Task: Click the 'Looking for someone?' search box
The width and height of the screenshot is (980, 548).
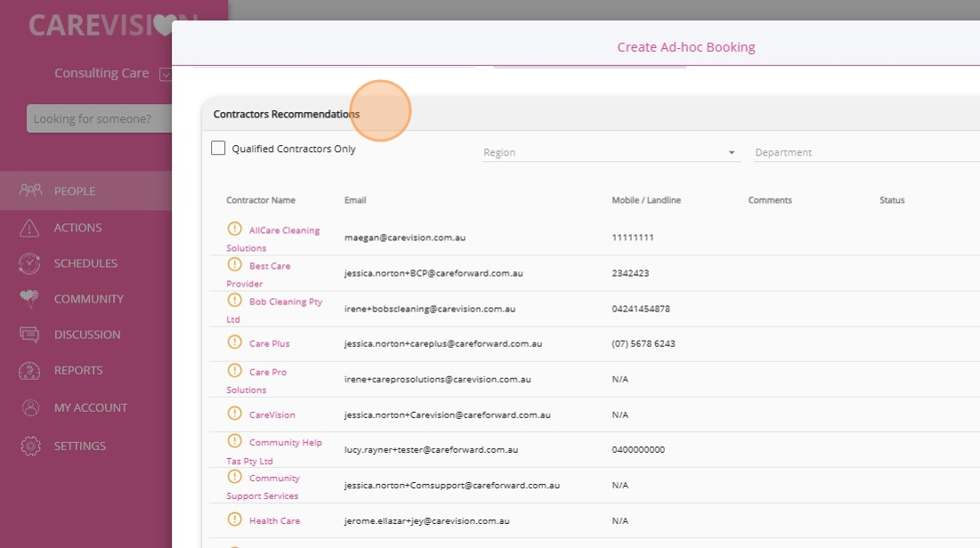Action: (x=100, y=118)
